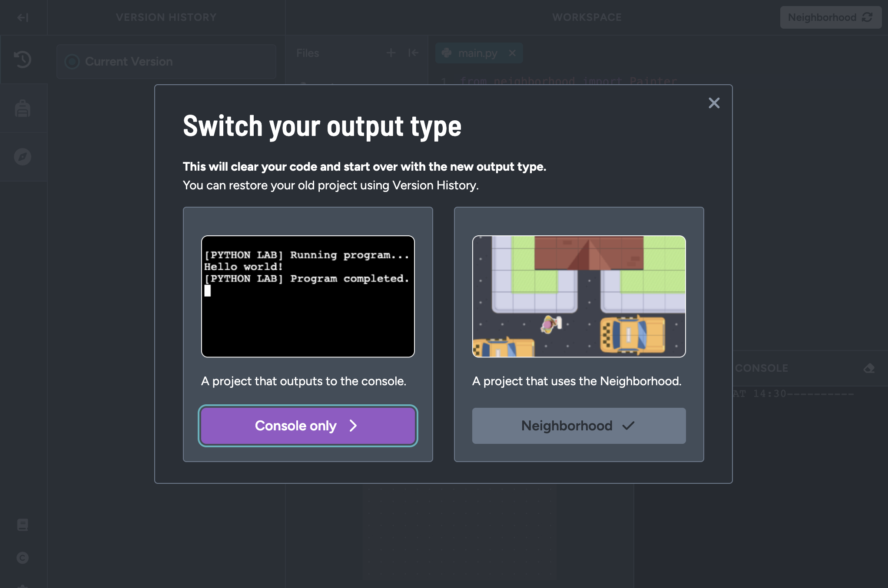The image size is (888, 588).
Task: Collapse the left panel with the arrow icon
Action: pos(23,17)
